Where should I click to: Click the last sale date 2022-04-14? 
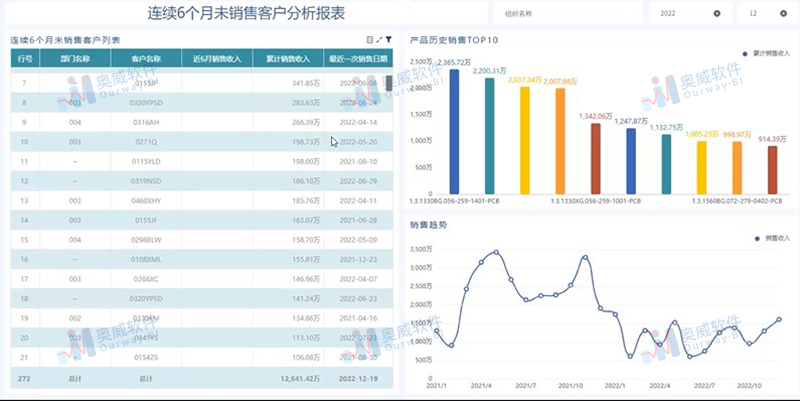pos(358,122)
